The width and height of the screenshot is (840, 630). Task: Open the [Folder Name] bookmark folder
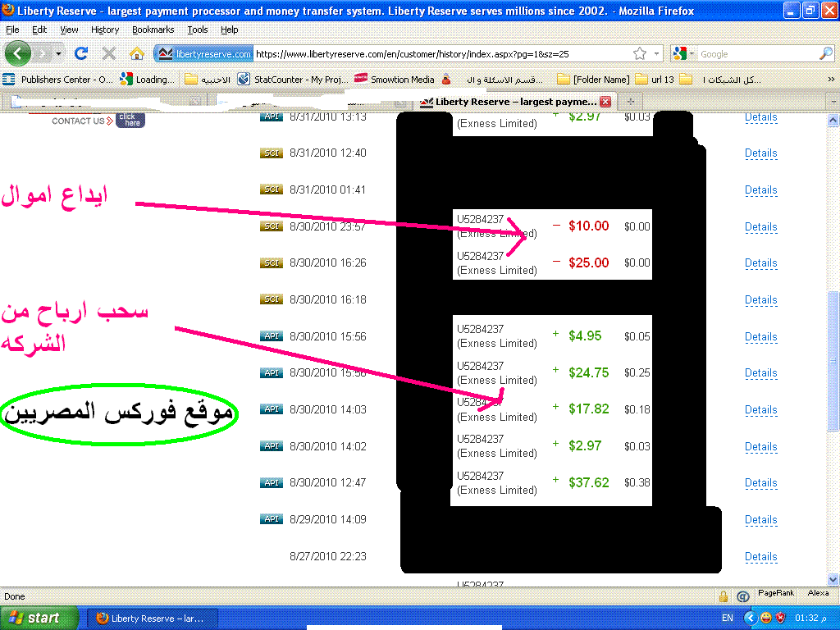[x=594, y=80]
